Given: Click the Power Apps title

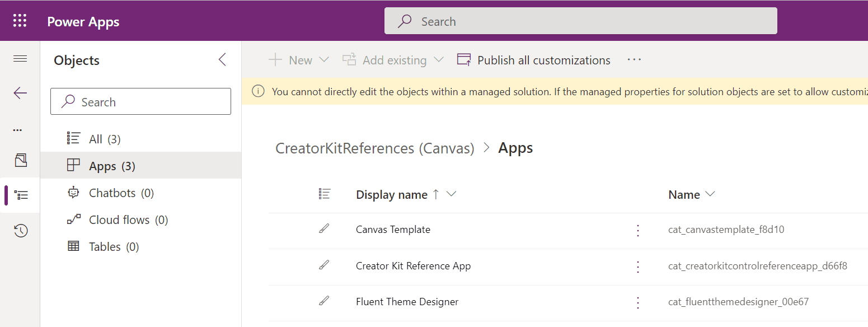Looking at the screenshot, I should (83, 21).
